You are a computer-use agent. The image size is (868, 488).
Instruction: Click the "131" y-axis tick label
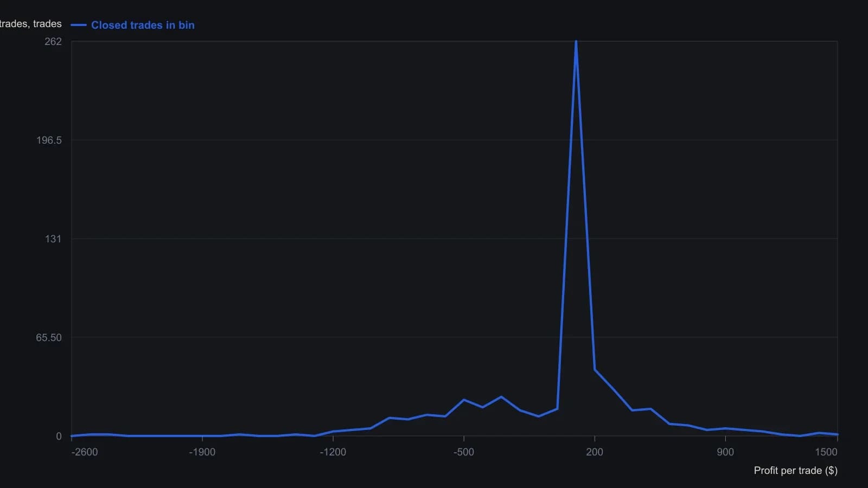click(53, 239)
